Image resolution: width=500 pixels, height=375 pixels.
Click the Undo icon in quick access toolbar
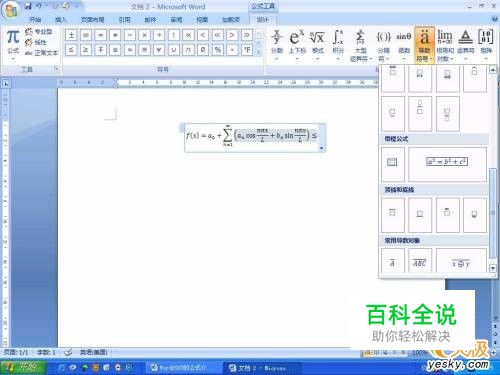39,6
